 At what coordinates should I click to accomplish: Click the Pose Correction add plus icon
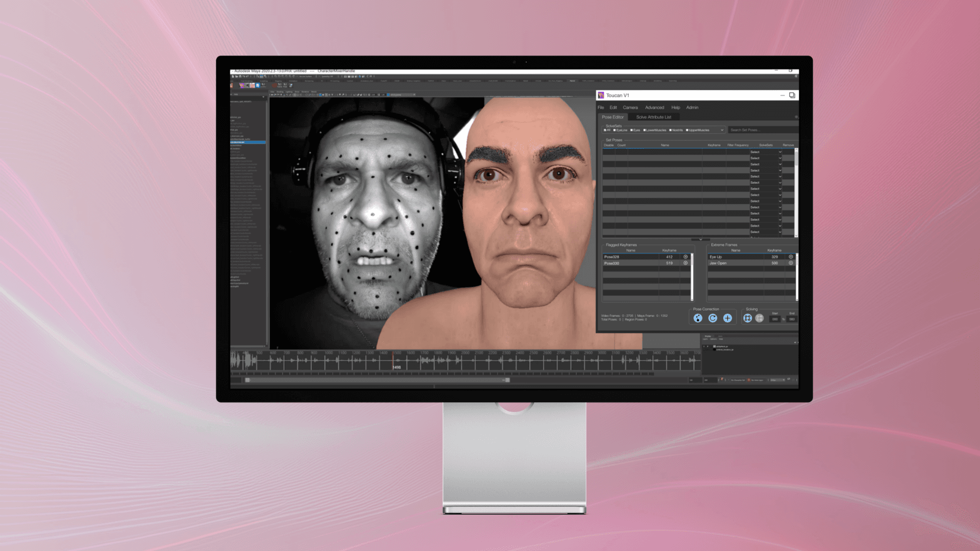pyautogui.click(x=727, y=318)
